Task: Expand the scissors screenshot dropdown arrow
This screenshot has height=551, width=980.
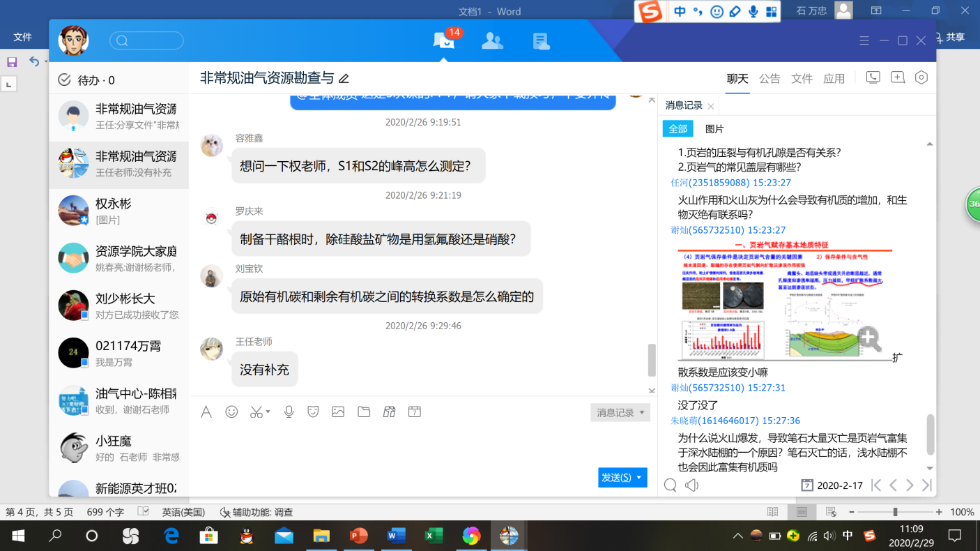Action: tap(268, 412)
